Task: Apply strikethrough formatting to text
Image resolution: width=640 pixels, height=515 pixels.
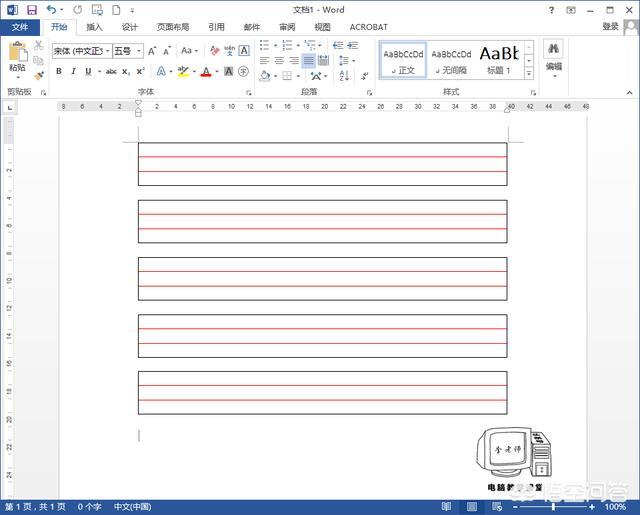Action: click(111, 72)
